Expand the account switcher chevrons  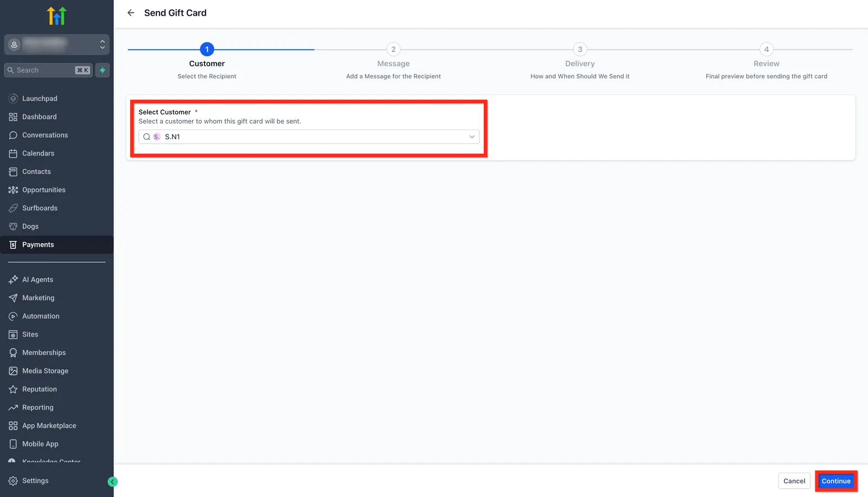click(x=102, y=44)
